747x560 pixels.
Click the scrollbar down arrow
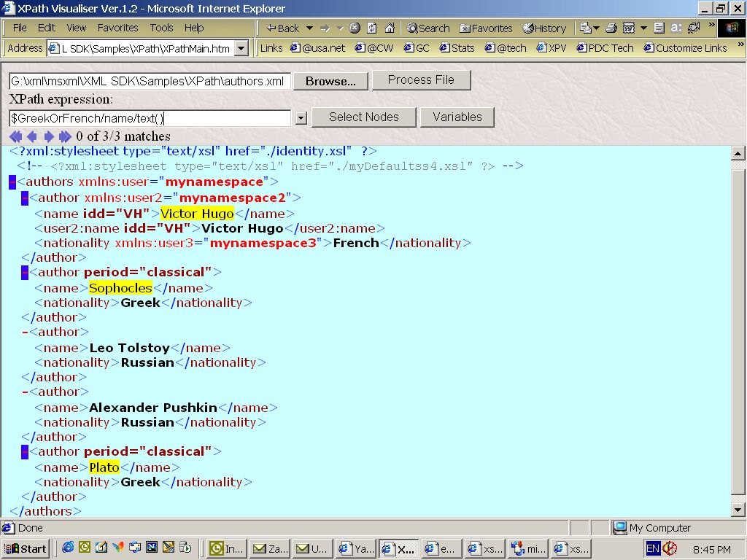click(x=738, y=510)
